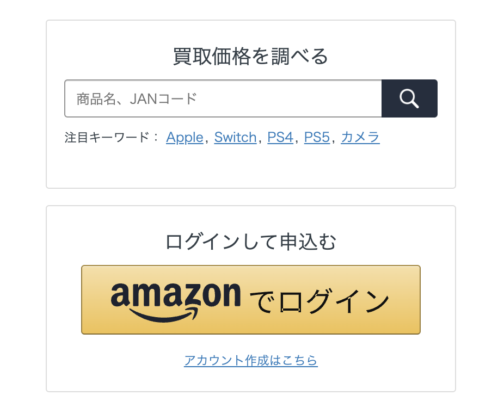This screenshot has height=420, width=504.
Task: Follow the アカウント作成はこちら link
Action: tap(250, 360)
